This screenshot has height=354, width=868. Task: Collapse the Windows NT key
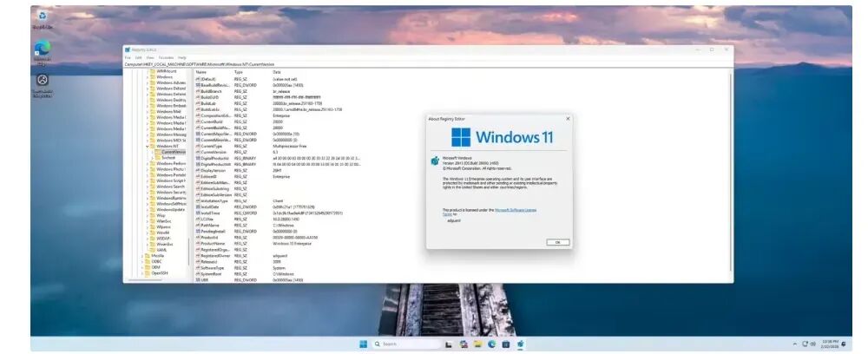(x=148, y=146)
